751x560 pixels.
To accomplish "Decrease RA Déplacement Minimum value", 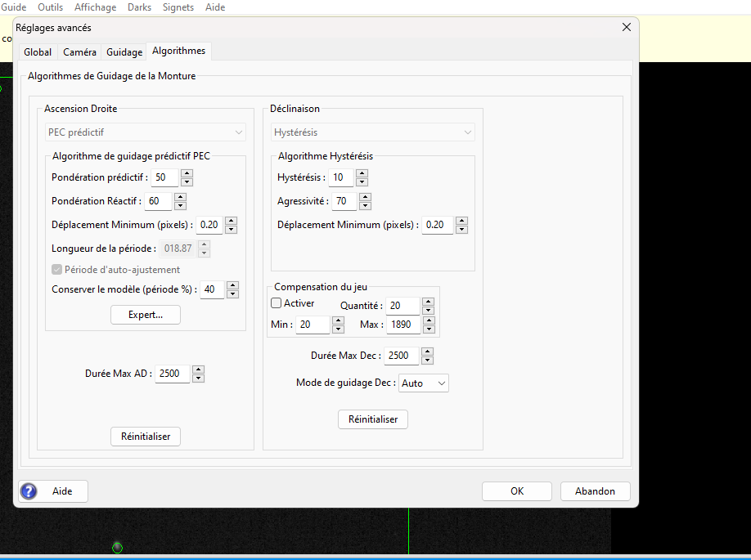I will 231,229.
